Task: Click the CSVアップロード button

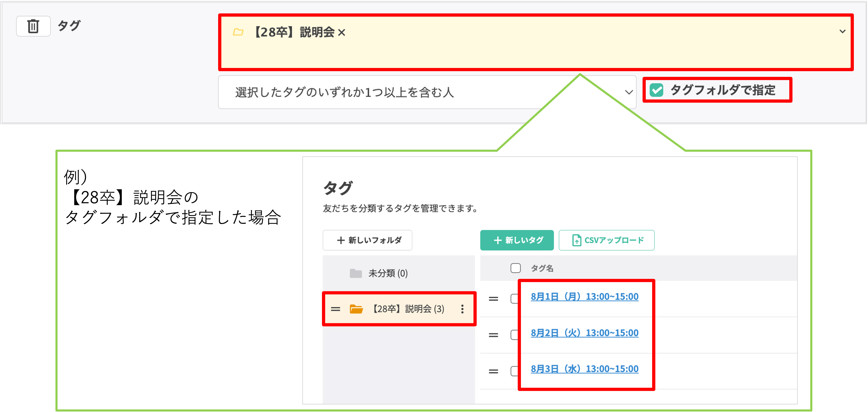Action: point(607,240)
